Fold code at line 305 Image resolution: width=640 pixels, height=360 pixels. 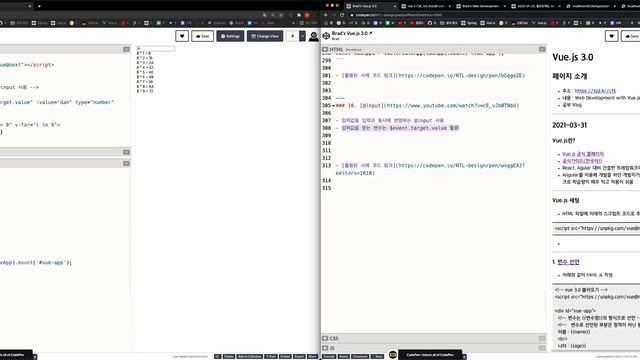[x=333, y=106]
